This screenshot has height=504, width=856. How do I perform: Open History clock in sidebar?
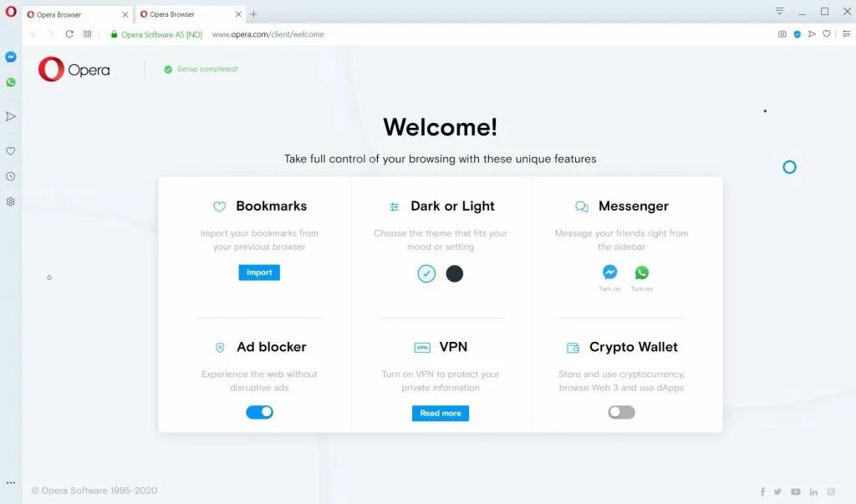(x=10, y=176)
